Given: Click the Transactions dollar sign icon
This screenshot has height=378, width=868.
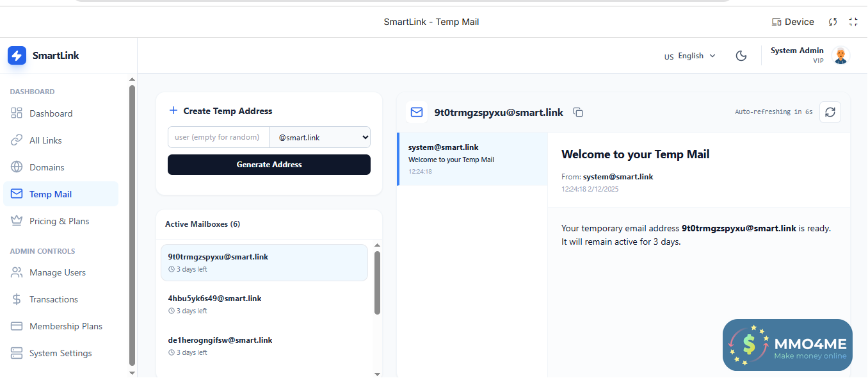Looking at the screenshot, I should click(17, 299).
